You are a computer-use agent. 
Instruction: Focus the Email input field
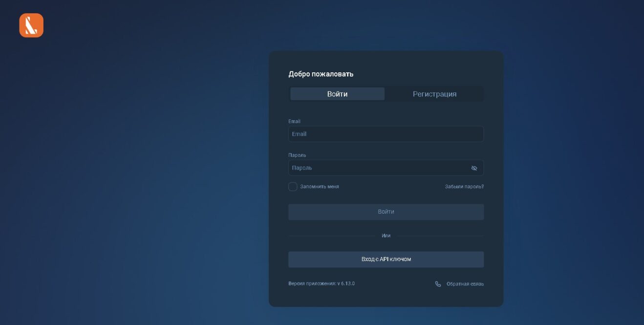point(386,134)
